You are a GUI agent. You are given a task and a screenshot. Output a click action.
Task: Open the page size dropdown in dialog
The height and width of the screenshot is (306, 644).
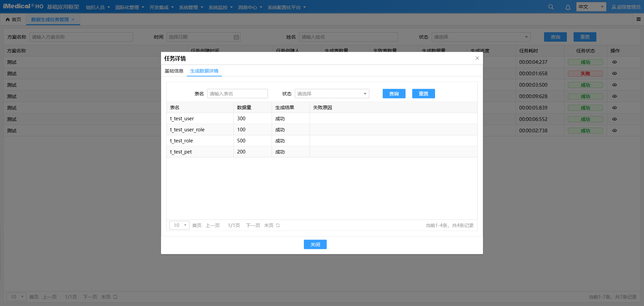click(x=179, y=225)
